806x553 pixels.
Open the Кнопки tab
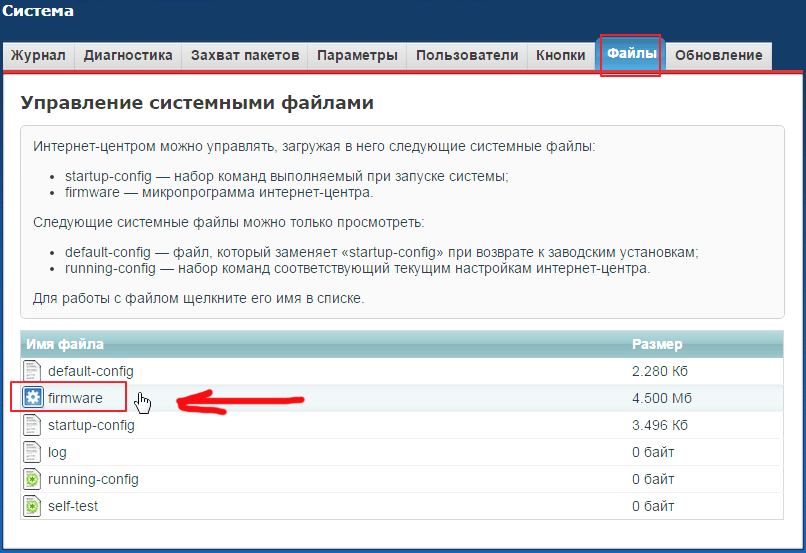[x=561, y=56]
